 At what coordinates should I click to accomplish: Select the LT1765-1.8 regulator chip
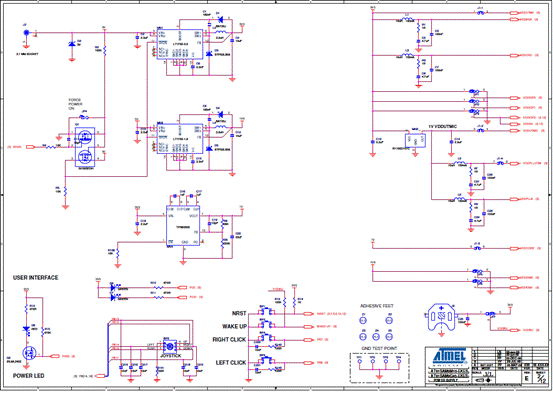pos(180,138)
